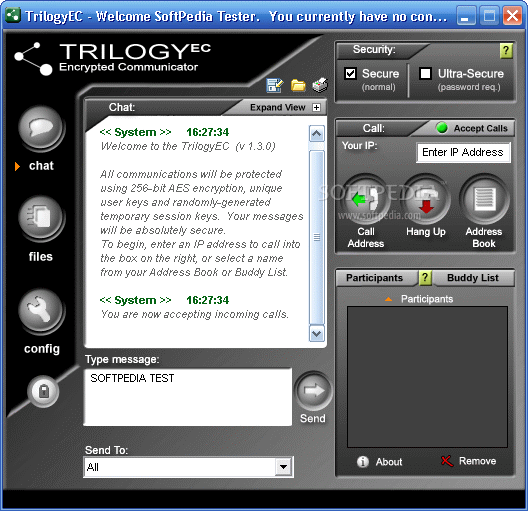Click 'You are now accepting incoming calls.' text
This screenshot has height=511, width=528.
point(195,314)
